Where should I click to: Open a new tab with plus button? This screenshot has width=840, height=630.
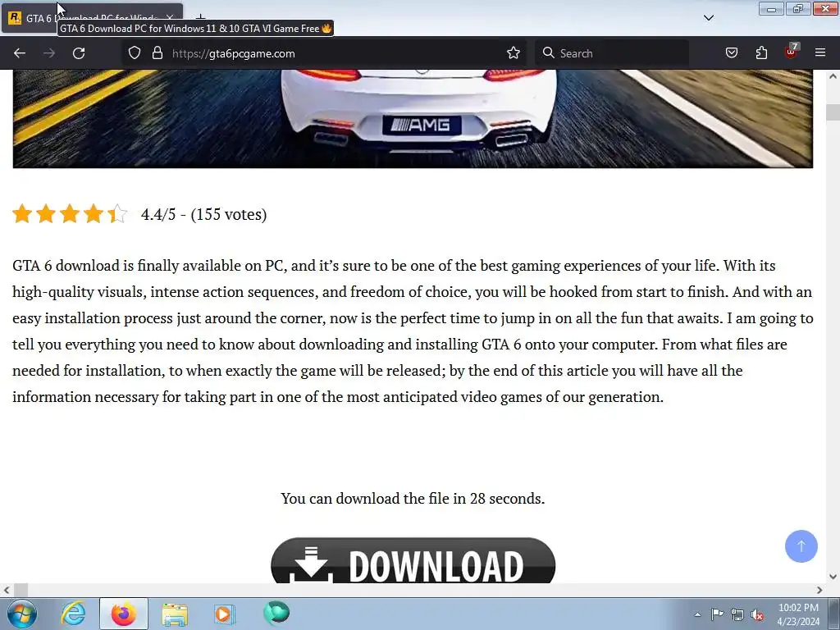point(200,18)
